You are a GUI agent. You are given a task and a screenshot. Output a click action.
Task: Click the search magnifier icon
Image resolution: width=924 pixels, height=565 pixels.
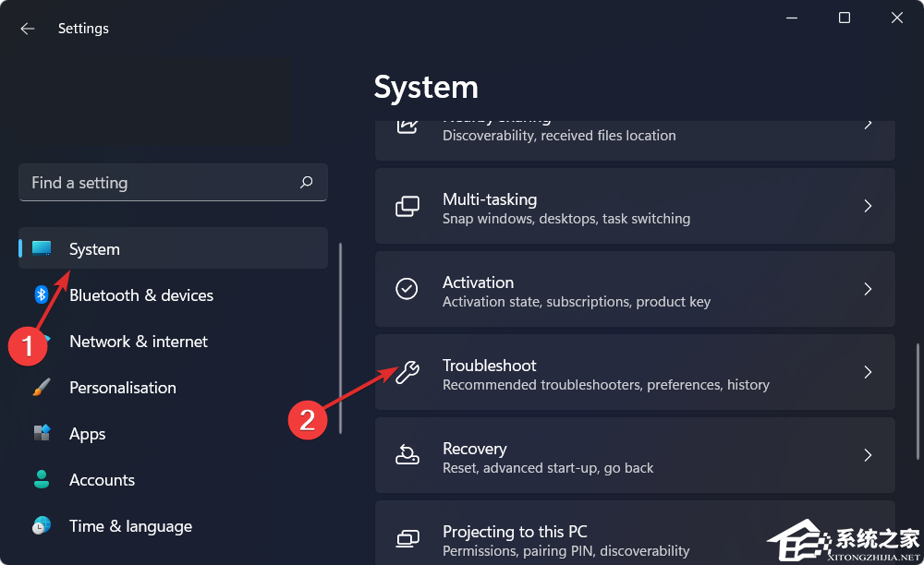coord(307,183)
